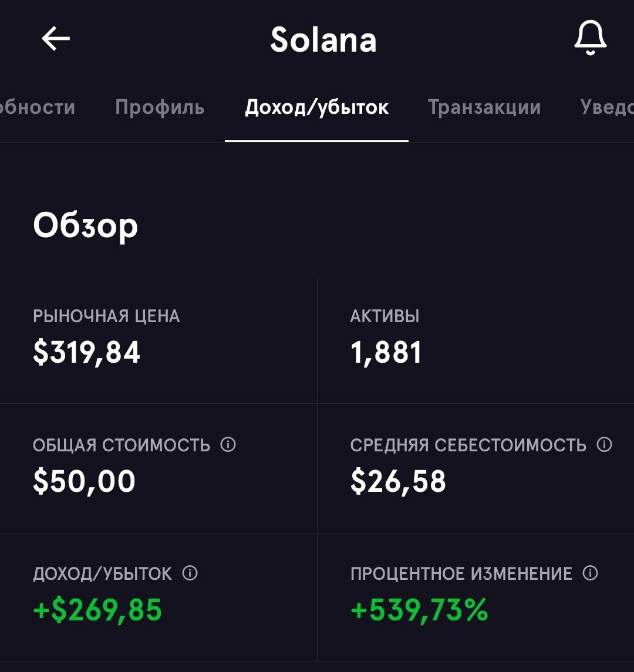
Task: Tap the РЫНОЧНАЯ ЦЕНА label
Action: (x=106, y=316)
